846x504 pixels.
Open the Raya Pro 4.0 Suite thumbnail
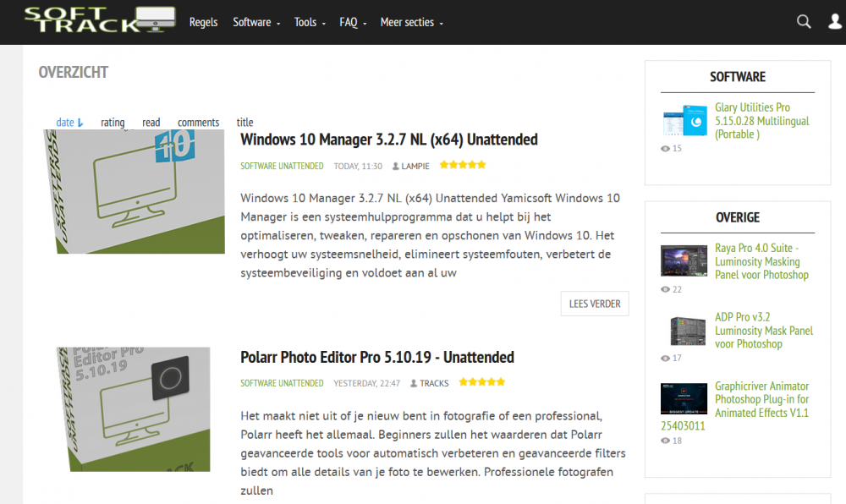point(684,261)
